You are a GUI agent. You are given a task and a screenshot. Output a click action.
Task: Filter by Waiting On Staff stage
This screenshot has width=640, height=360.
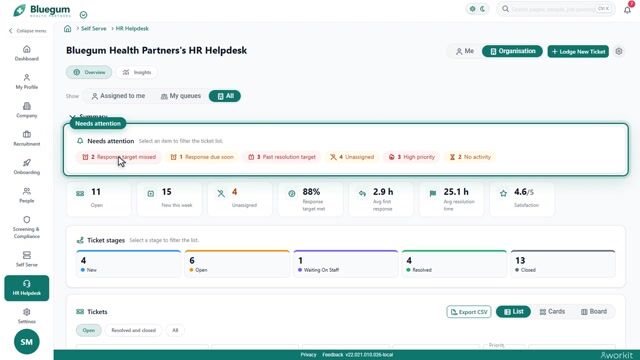[x=346, y=264]
